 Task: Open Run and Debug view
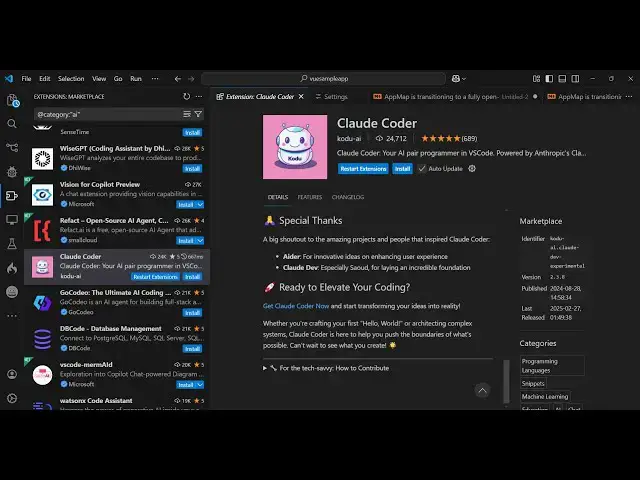click(12, 171)
